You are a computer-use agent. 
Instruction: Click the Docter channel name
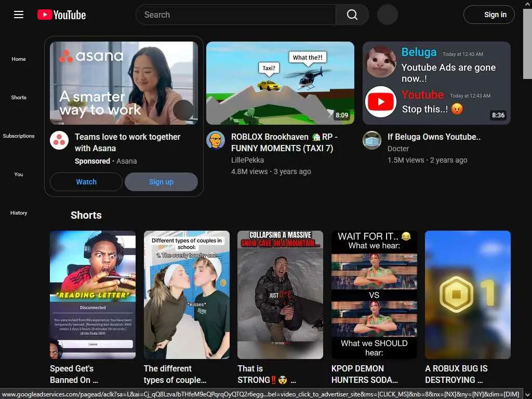coord(398,149)
